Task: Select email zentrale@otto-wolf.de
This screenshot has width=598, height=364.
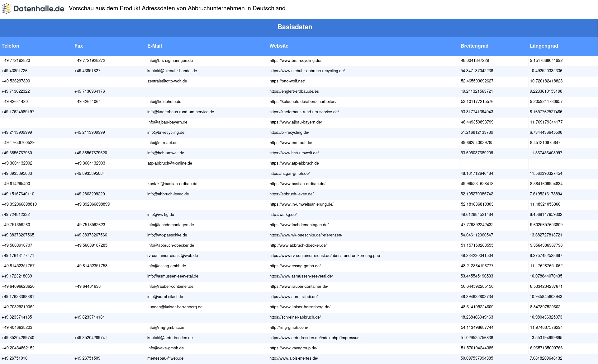Action: point(167,81)
